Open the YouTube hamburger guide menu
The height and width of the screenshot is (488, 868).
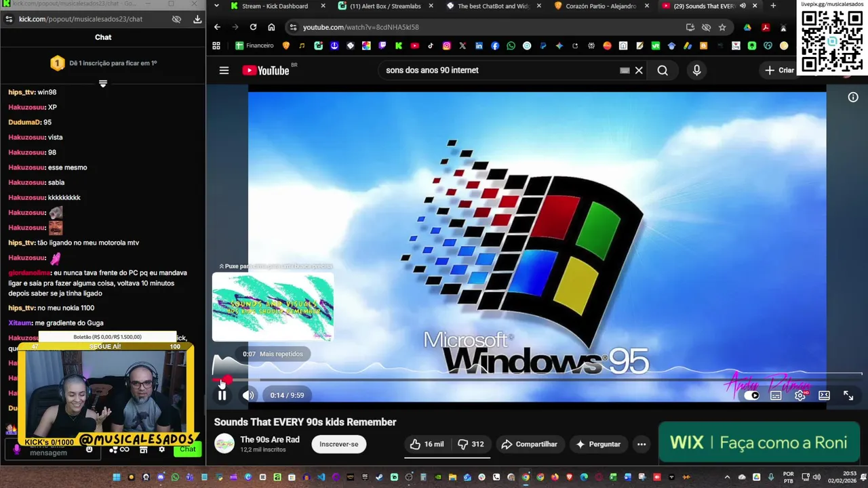[x=224, y=70]
